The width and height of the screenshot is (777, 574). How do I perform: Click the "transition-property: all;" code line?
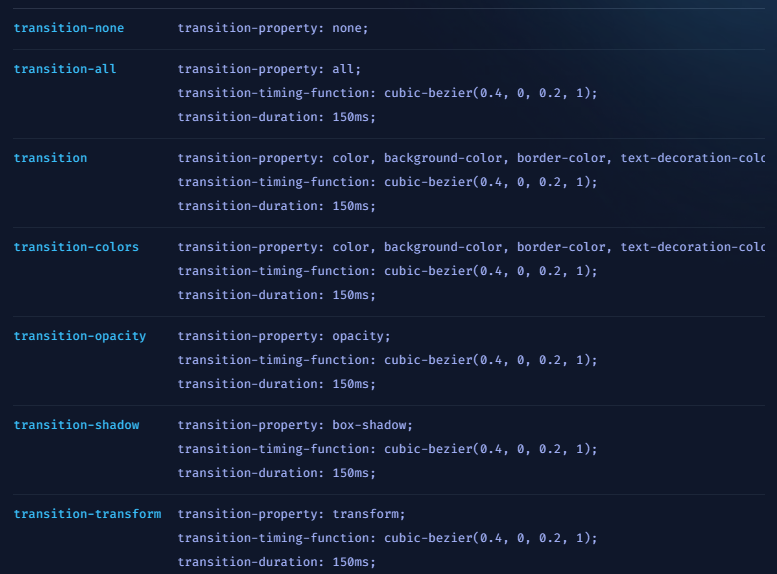(270, 69)
